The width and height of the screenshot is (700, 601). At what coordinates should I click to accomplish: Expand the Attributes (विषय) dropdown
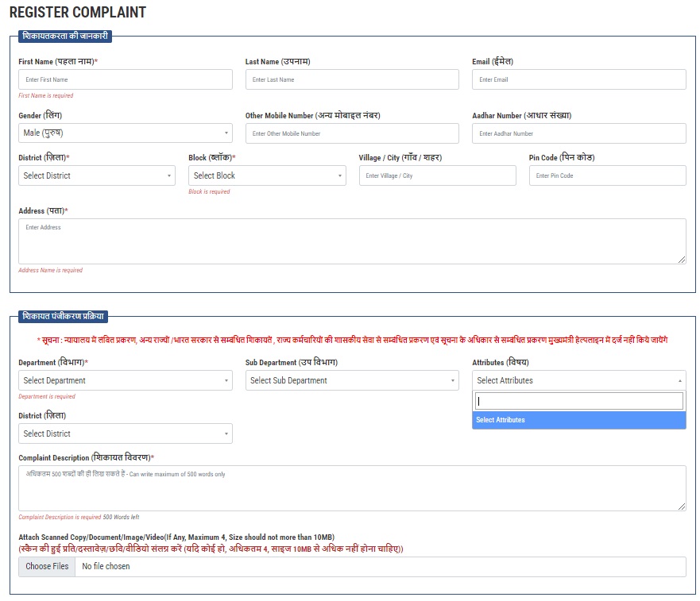tap(578, 380)
